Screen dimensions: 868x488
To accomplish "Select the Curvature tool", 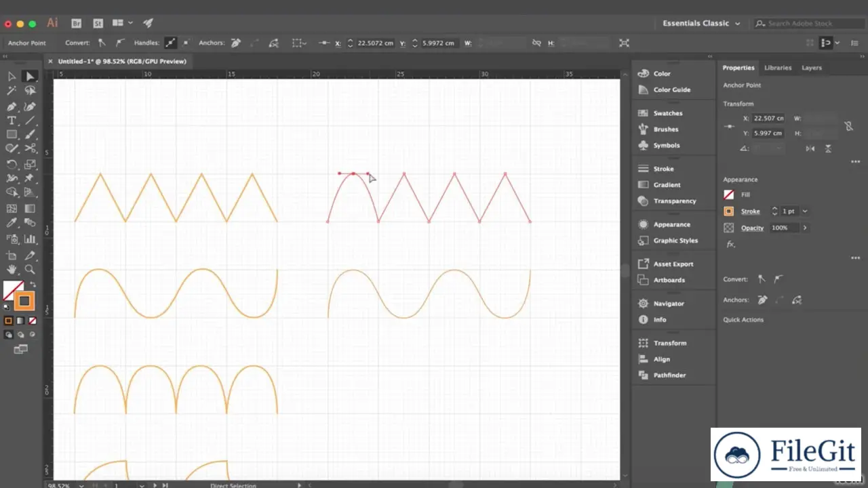I will [30, 106].
